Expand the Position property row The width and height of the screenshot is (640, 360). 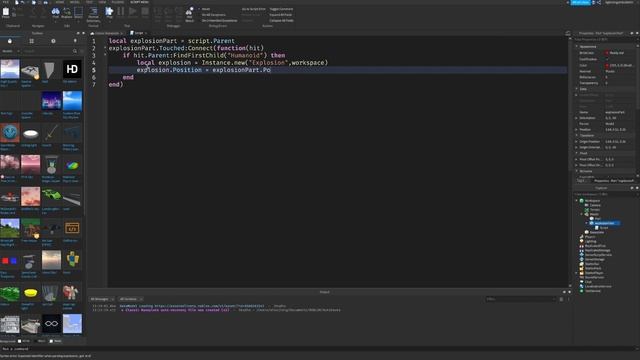point(576,130)
